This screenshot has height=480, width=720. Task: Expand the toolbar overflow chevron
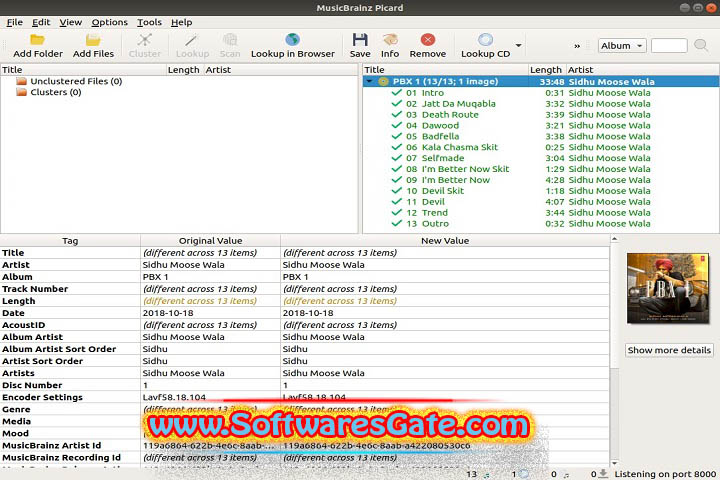[x=577, y=46]
